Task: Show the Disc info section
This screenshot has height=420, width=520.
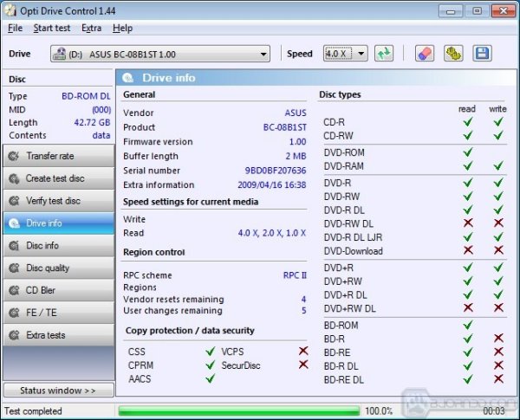Action: [x=59, y=246]
